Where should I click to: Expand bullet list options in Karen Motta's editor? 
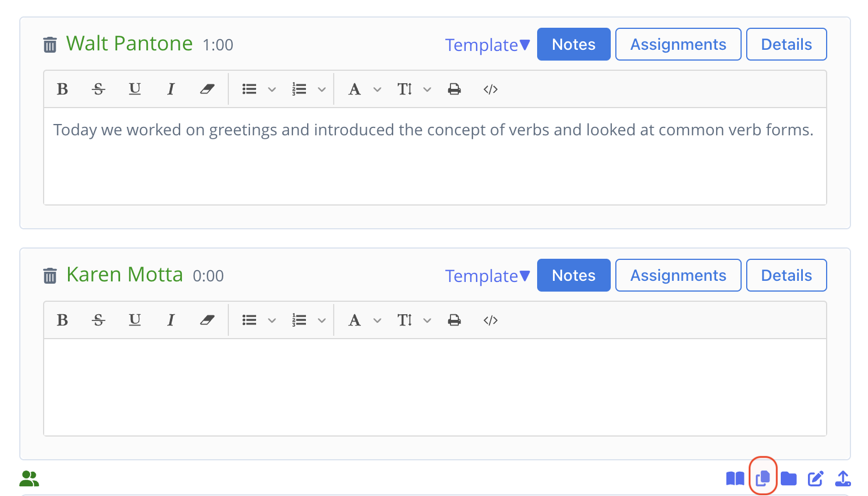coord(272,320)
